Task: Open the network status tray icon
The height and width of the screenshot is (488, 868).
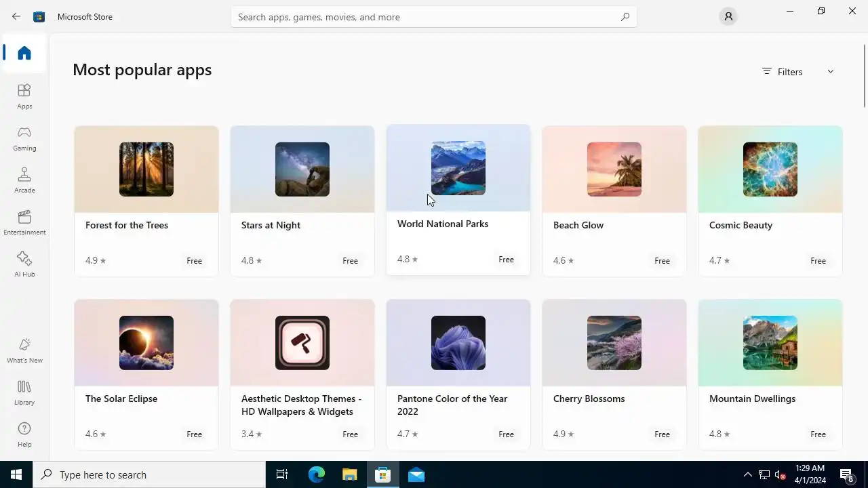Action: pyautogui.click(x=764, y=474)
